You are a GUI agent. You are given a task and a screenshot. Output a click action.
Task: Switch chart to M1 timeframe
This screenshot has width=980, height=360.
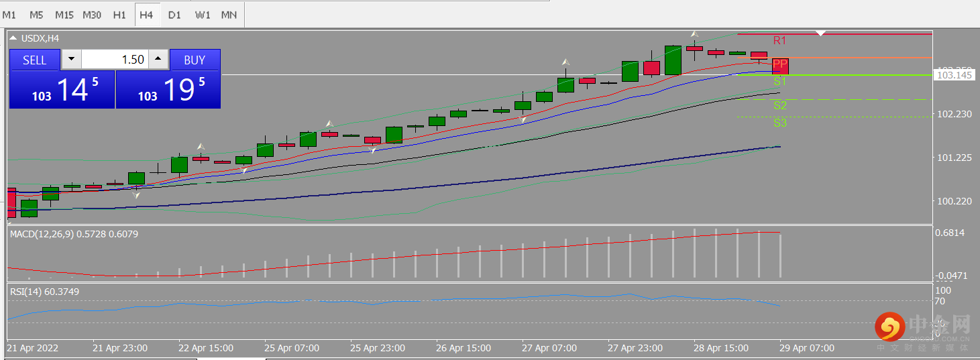[9, 14]
